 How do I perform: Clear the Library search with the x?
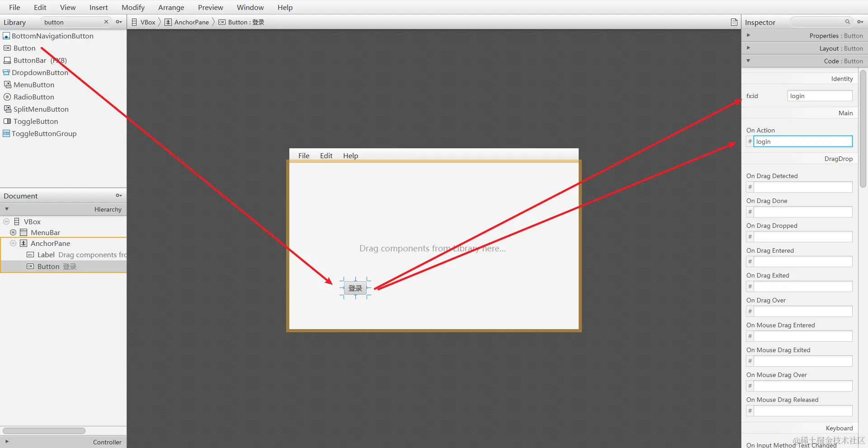[106, 22]
